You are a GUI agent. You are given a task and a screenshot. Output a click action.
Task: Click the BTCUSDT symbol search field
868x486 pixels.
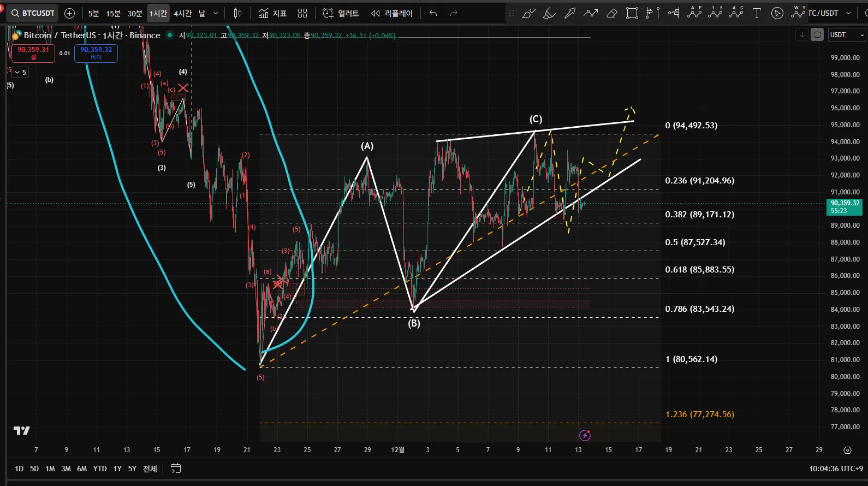coord(33,13)
